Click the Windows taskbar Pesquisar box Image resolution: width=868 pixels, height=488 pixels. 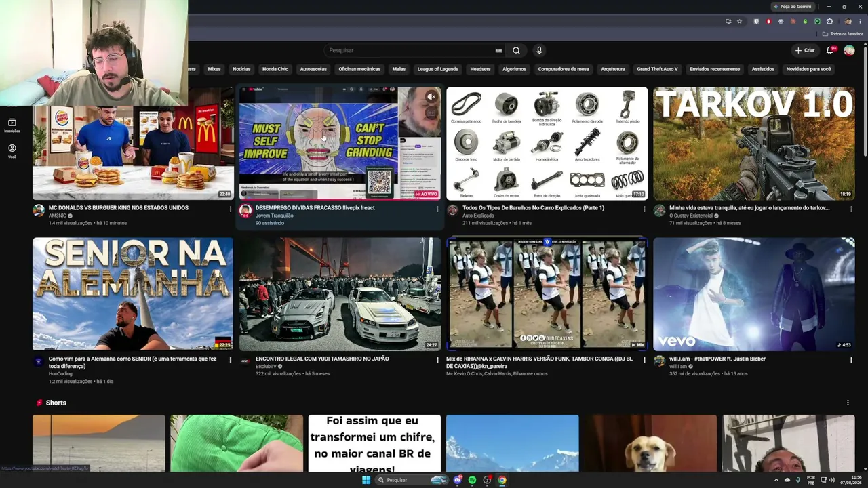tap(412, 480)
